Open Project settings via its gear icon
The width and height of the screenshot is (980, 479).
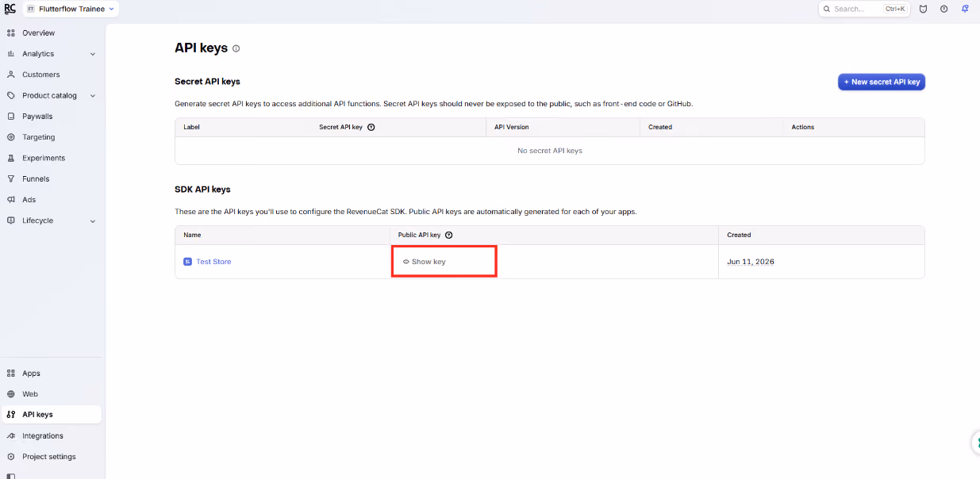[x=11, y=457]
